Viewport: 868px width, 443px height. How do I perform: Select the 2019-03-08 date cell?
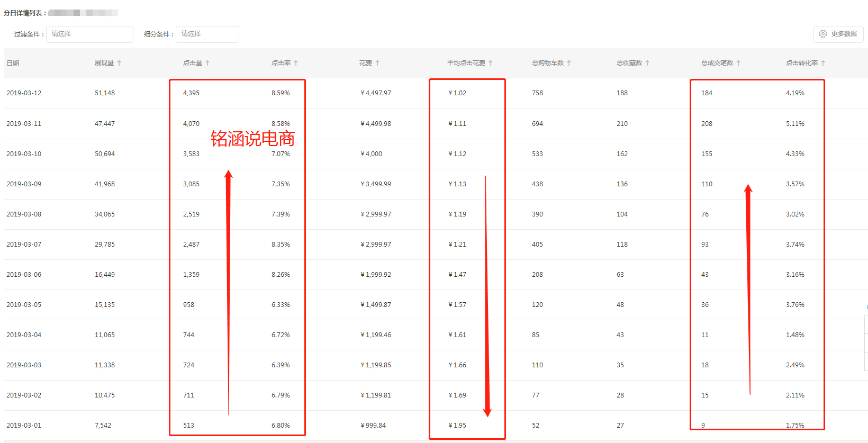(24, 214)
